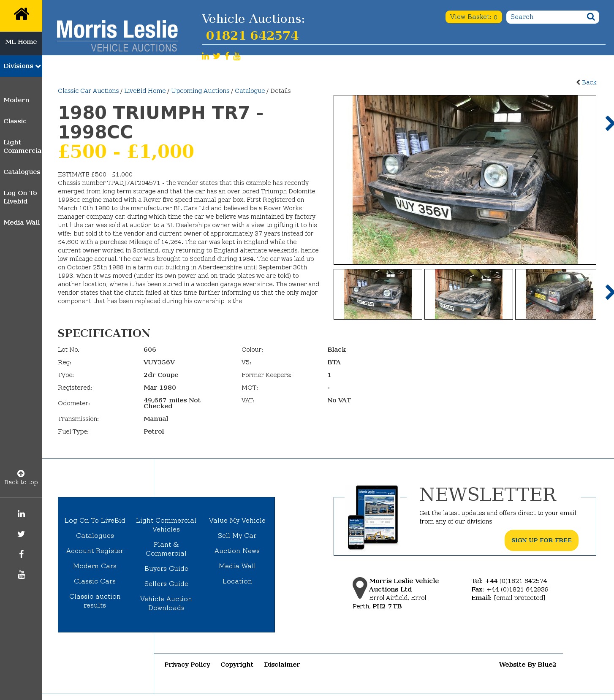Open Catalogues in the sidebar
This screenshot has height=700, width=614.
pyautogui.click(x=22, y=172)
